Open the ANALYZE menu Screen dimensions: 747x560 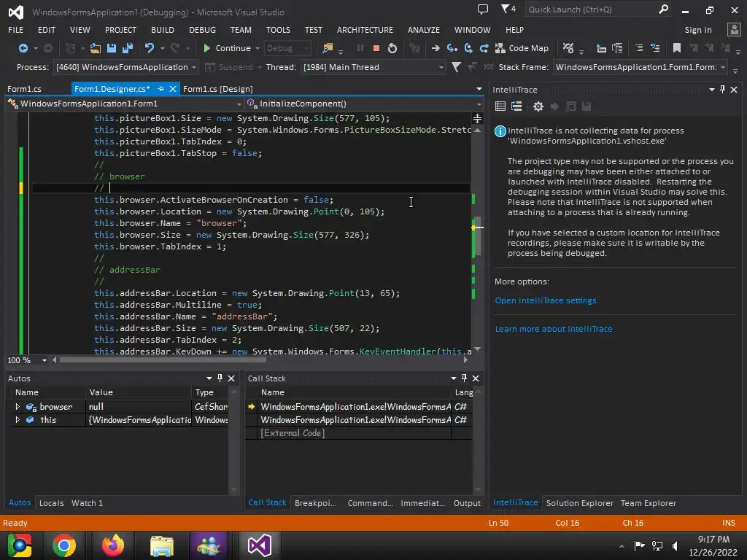point(424,29)
